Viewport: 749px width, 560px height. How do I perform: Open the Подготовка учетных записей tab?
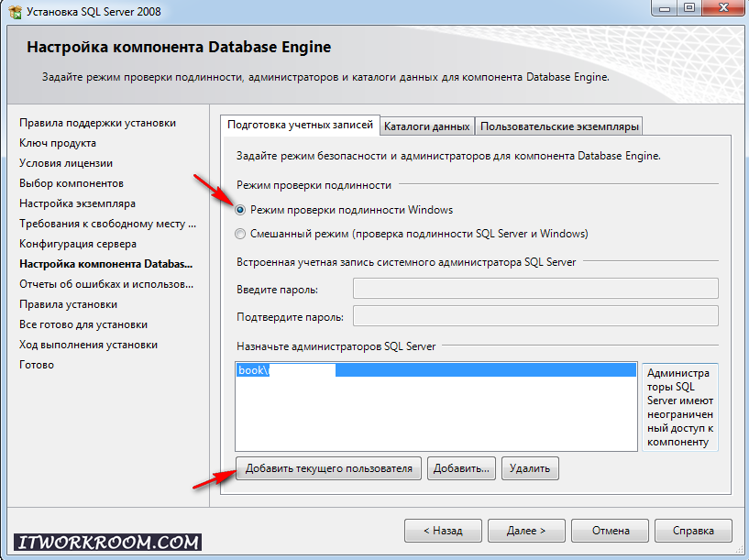(x=300, y=125)
